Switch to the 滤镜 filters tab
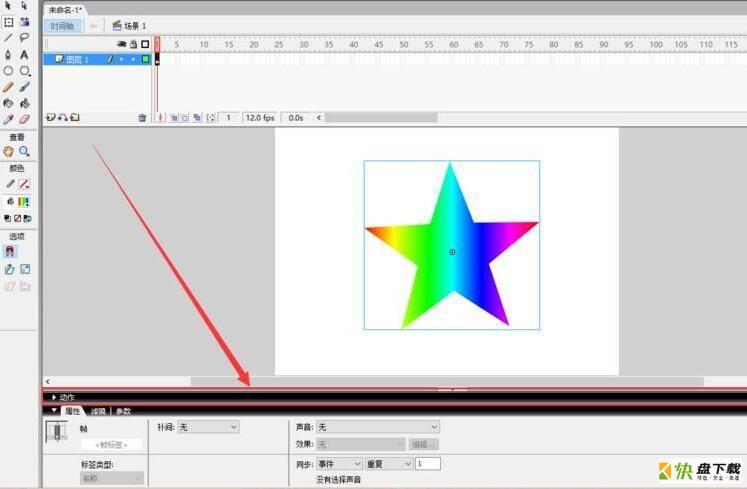Viewport: 747px width, 489px height. tap(98, 411)
